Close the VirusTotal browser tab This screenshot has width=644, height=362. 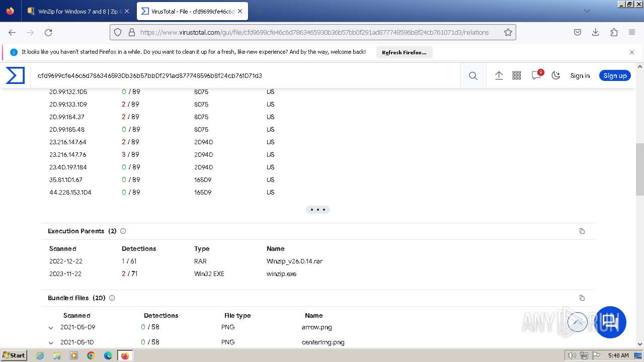click(x=240, y=11)
